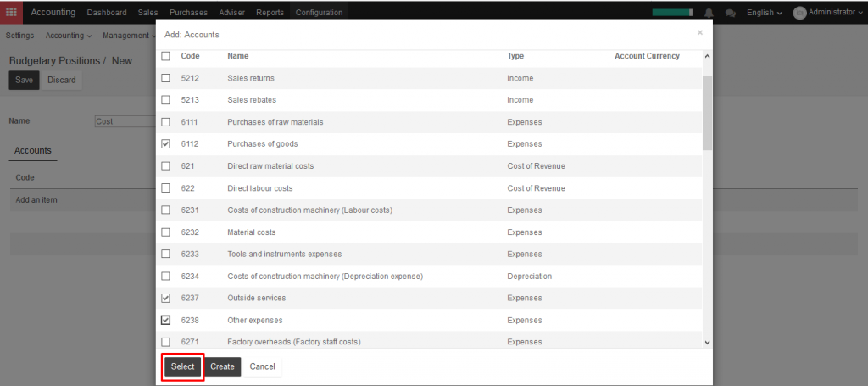Screen dimensions: 868x386
Task: Open the Configuration menu
Action: [x=319, y=12]
